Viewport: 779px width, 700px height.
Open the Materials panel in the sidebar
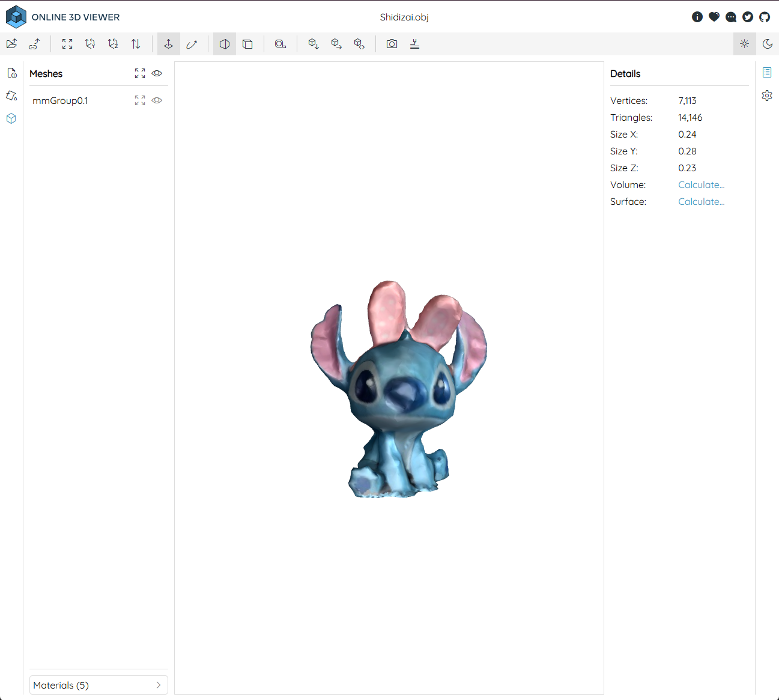[x=11, y=96]
